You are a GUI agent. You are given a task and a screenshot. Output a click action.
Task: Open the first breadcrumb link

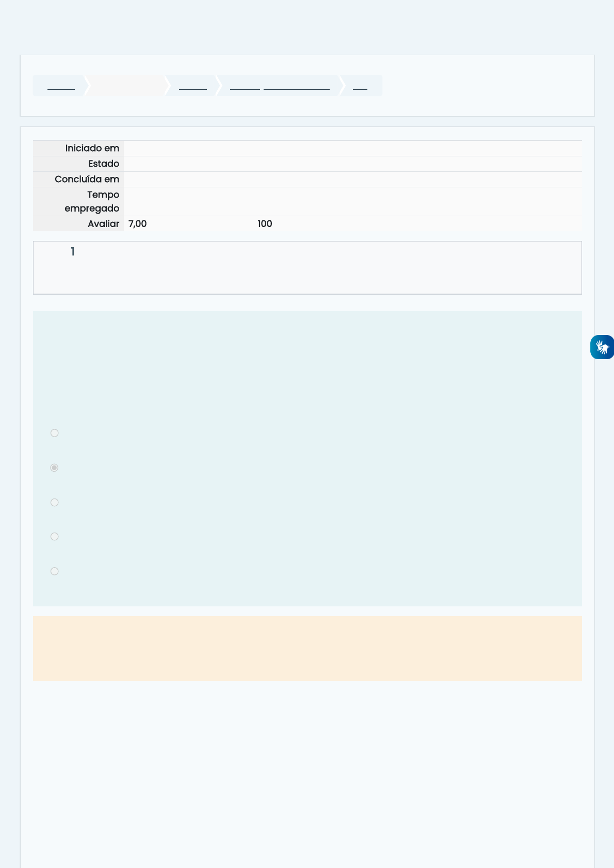click(61, 86)
